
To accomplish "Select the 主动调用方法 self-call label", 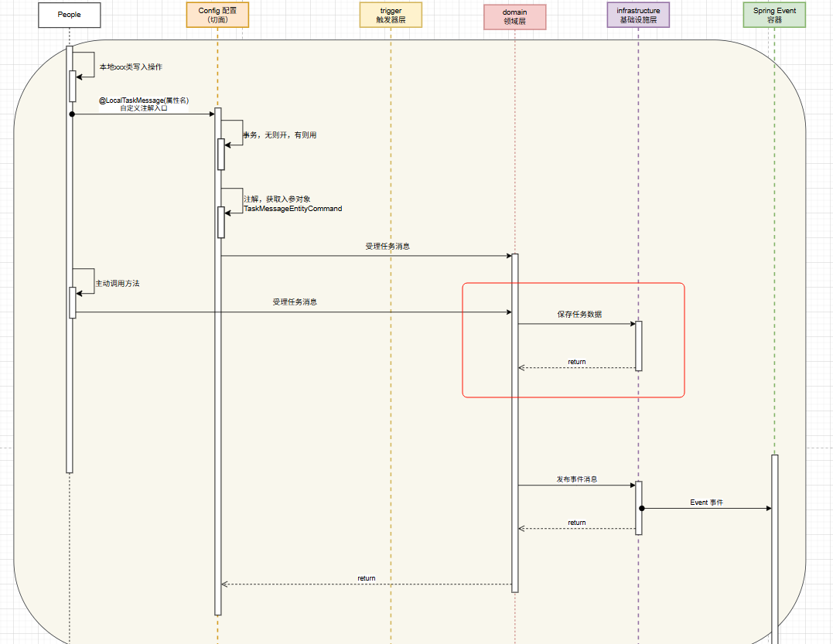I will click(x=118, y=284).
